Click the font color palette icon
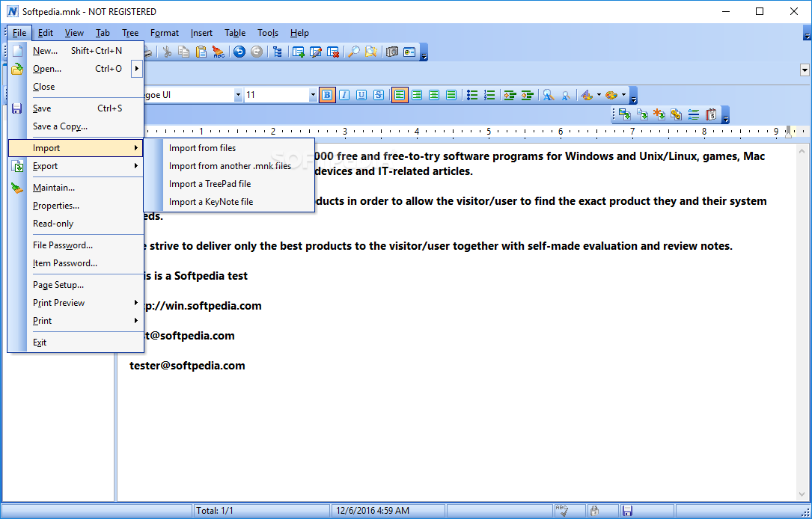Image resolution: width=812 pixels, height=519 pixels. (x=587, y=95)
